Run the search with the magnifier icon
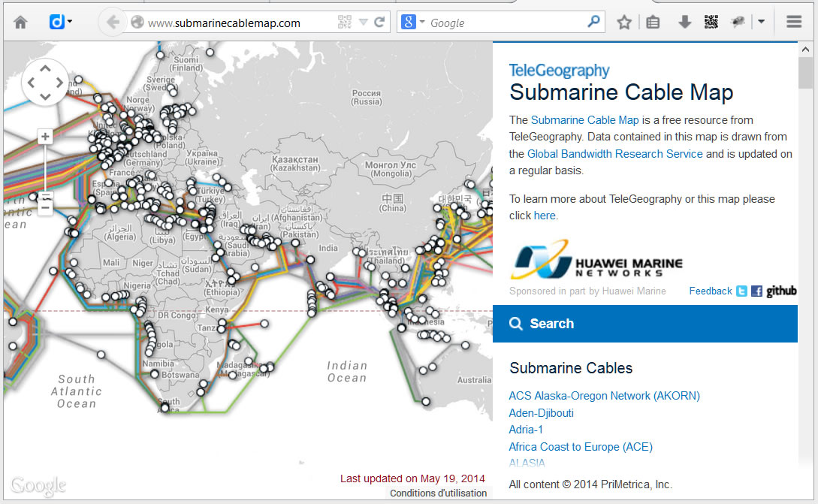 tap(593, 21)
